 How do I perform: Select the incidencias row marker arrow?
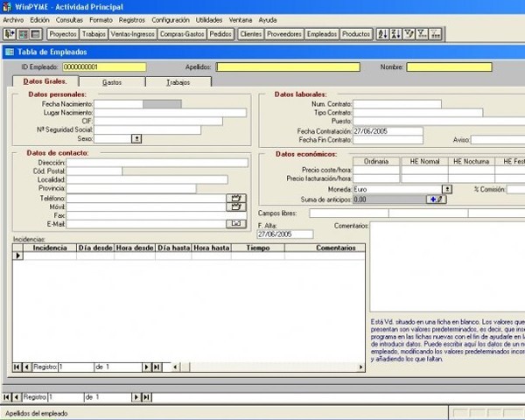(17, 255)
